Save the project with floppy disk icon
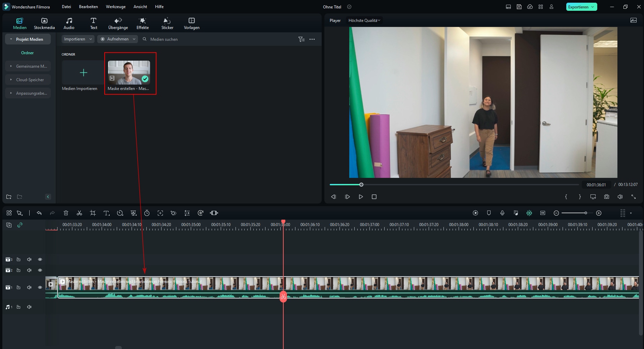The width and height of the screenshot is (644, 349). coord(519,7)
